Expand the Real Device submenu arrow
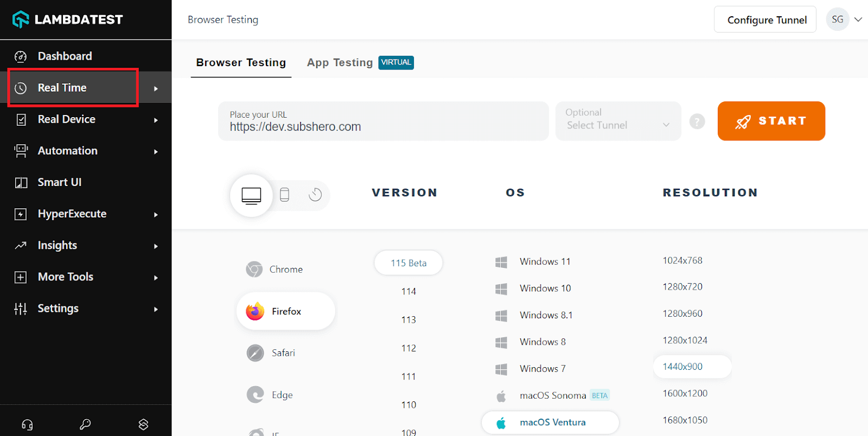This screenshot has width=868, height=436. 156,120
